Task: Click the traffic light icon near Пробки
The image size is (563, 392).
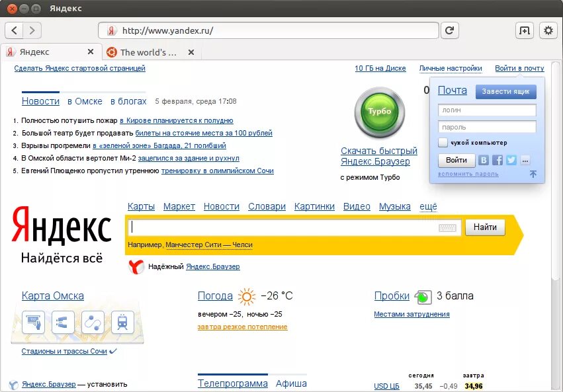Action: [423, 297]
